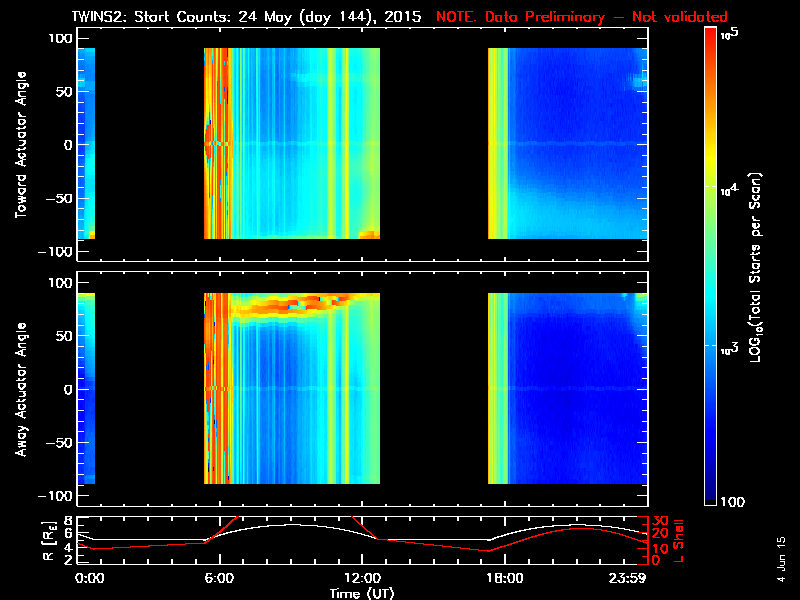Click the red 'L Shell' axis label
The height and width of the screenshot is (600, 800).
click(x=678, y=541)
